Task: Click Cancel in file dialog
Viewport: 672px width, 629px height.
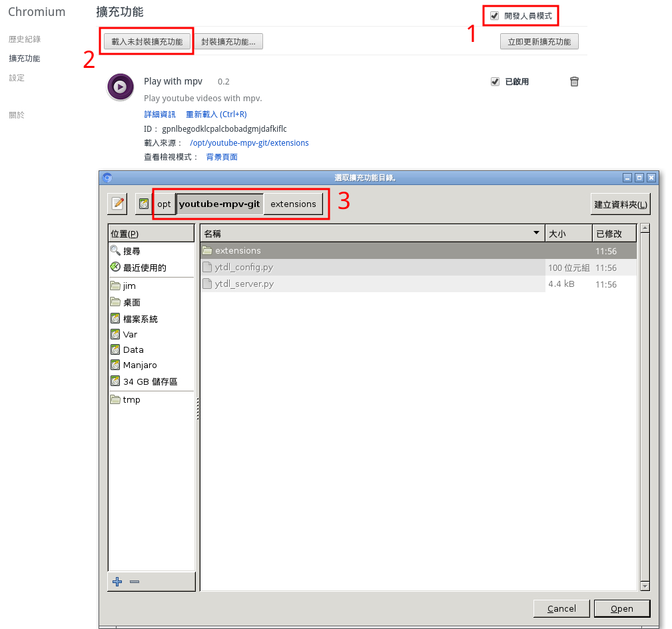Action: 561,608
